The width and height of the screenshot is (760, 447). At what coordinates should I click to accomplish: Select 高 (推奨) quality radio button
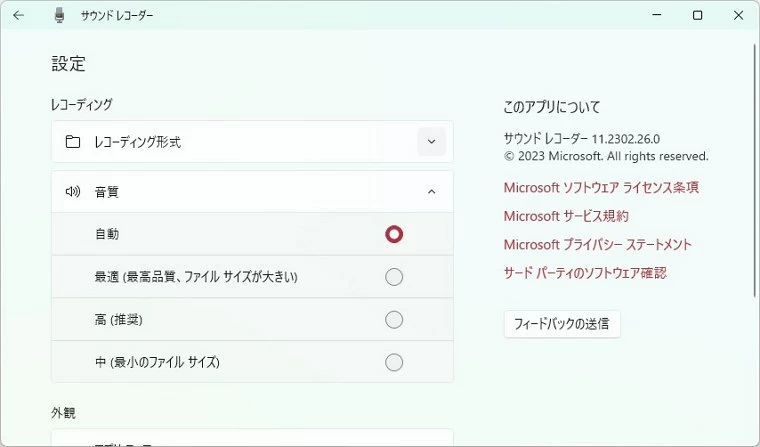tap(394, 320)
